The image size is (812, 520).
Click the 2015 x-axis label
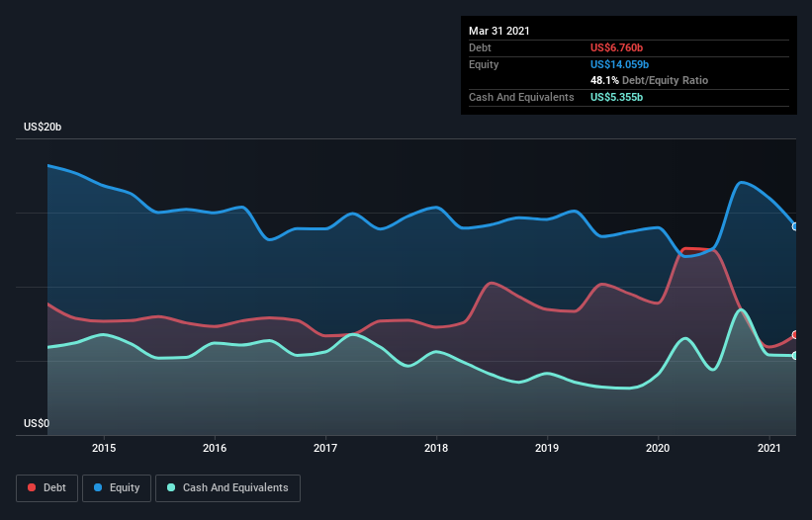[104, 448]
